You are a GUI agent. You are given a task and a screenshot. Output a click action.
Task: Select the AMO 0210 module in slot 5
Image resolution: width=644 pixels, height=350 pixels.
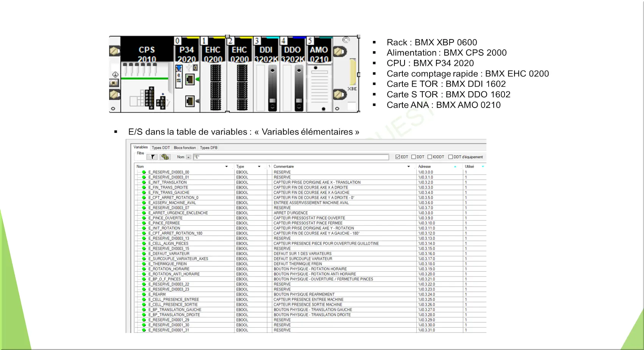tap(319, 74)
